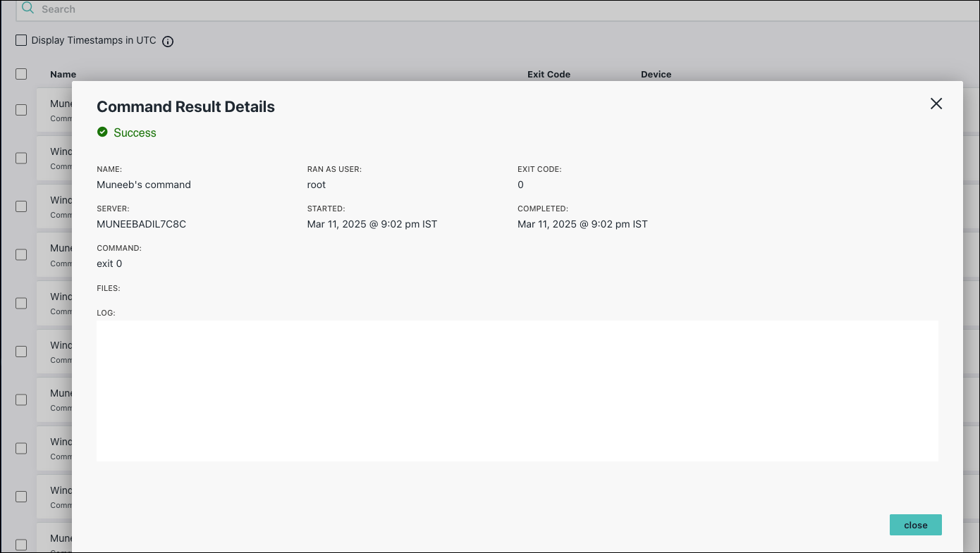Sort by the Exit Code column header
The height and width of the screenshot is (553, 980).
[549, 74]
